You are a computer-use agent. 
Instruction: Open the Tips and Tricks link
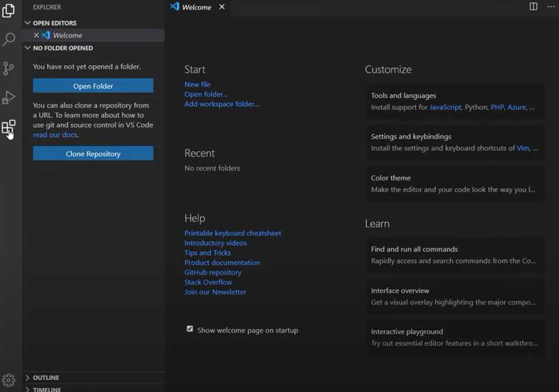[207, 252]
